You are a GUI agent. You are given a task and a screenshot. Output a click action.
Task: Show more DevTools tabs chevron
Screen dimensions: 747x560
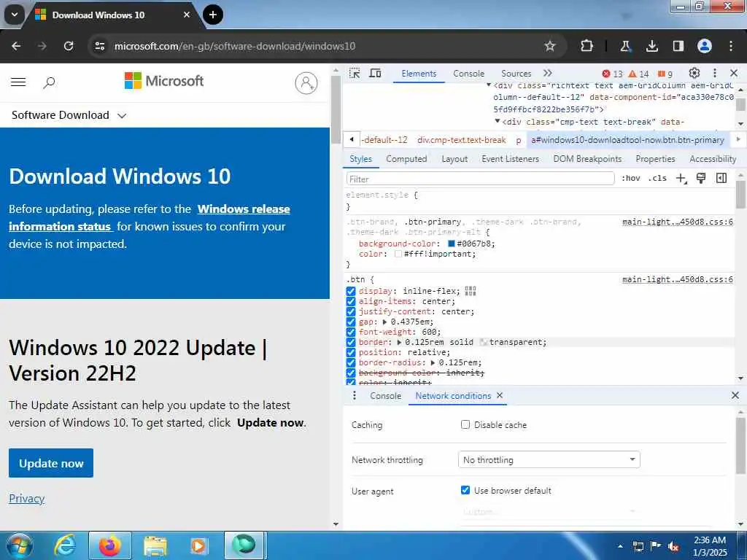click(547, 73)
